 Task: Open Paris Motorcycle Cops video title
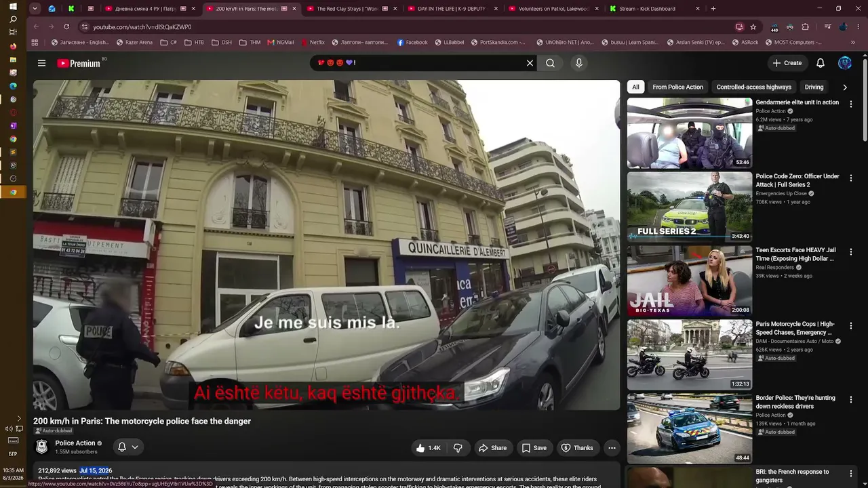tap(795, 328)
